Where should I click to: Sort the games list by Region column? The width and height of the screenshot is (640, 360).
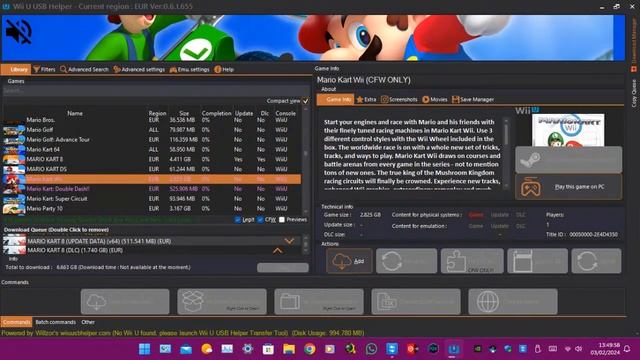point(158,113)
